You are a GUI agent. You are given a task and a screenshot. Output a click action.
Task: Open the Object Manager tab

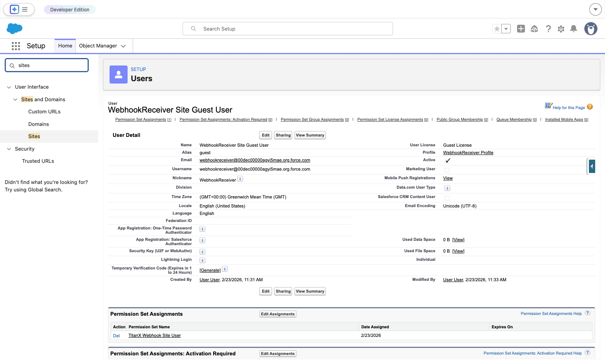[98, 46]
